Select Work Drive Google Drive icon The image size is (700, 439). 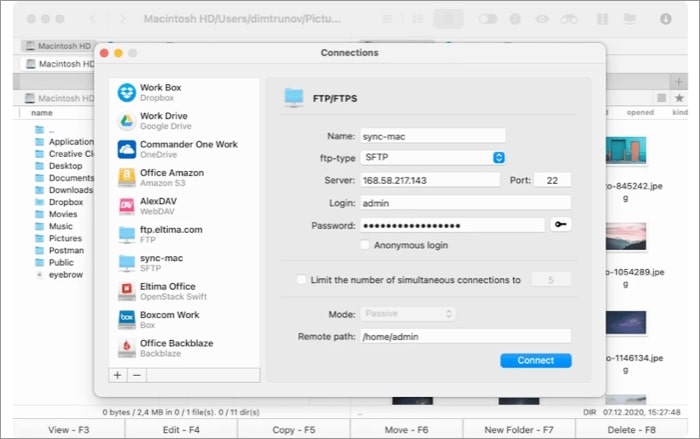(x=127, y=121)
